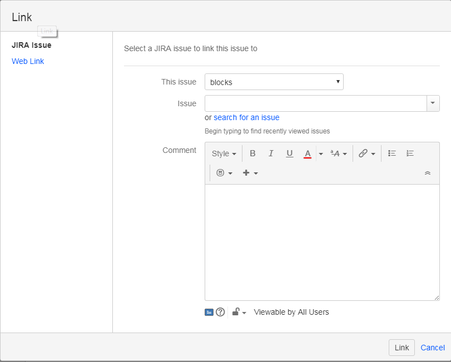Open the text size formatting menu
The width and height of the screenshot is (451, 362).
pos(339,153)
